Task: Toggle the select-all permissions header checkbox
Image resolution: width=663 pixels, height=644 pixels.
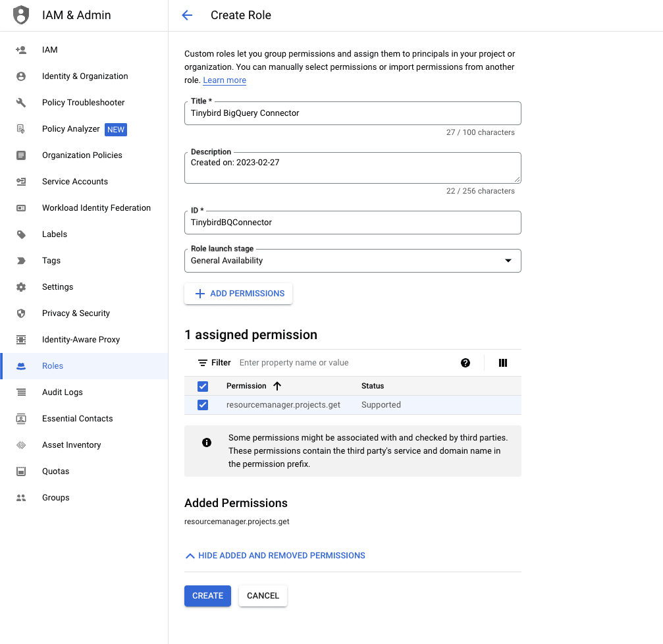Action: point(203,386)
